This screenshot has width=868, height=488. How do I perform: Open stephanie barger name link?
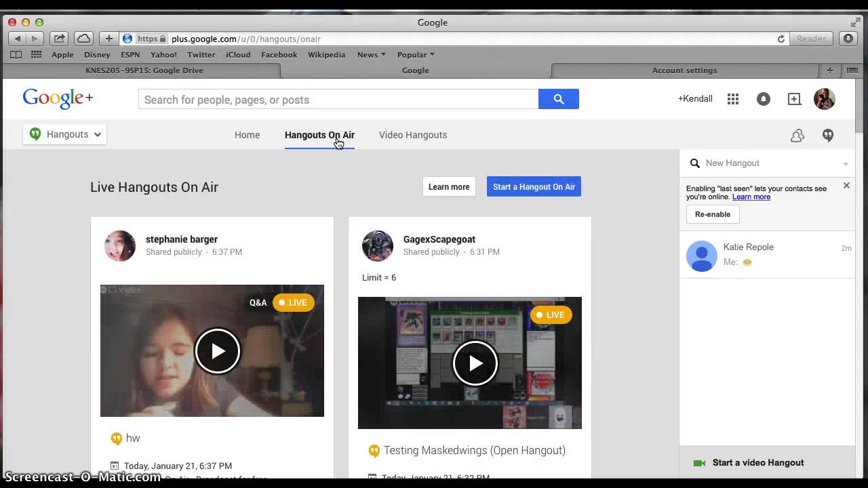coord(182,239)
